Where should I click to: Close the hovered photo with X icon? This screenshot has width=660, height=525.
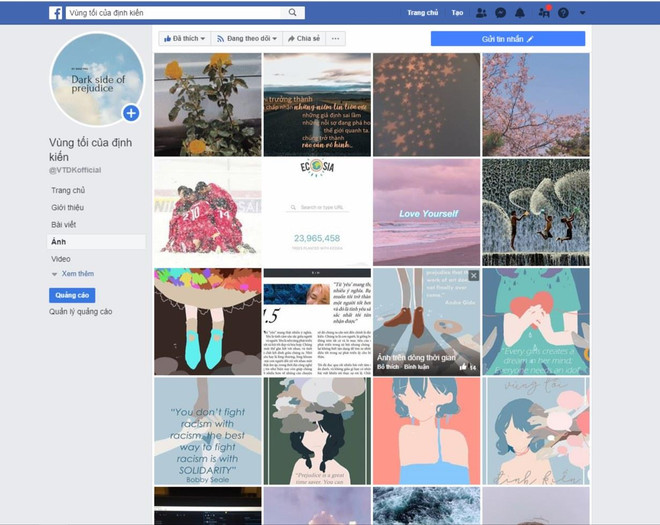[474, 275]
